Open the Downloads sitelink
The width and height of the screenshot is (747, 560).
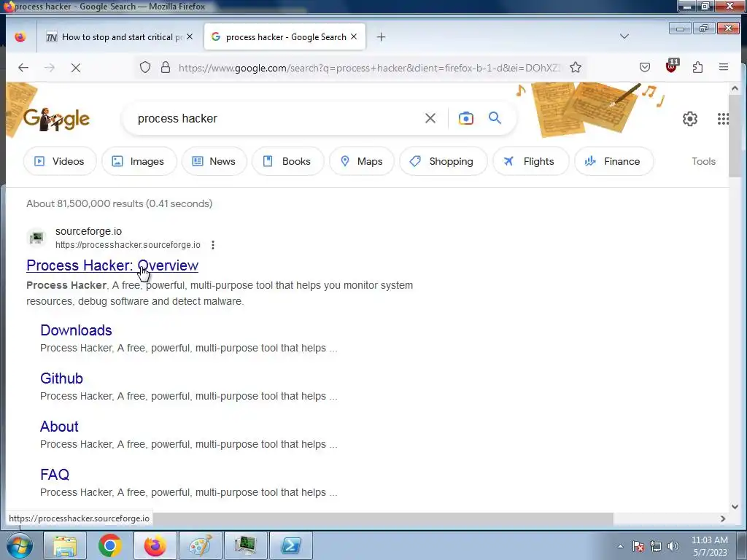76,330
